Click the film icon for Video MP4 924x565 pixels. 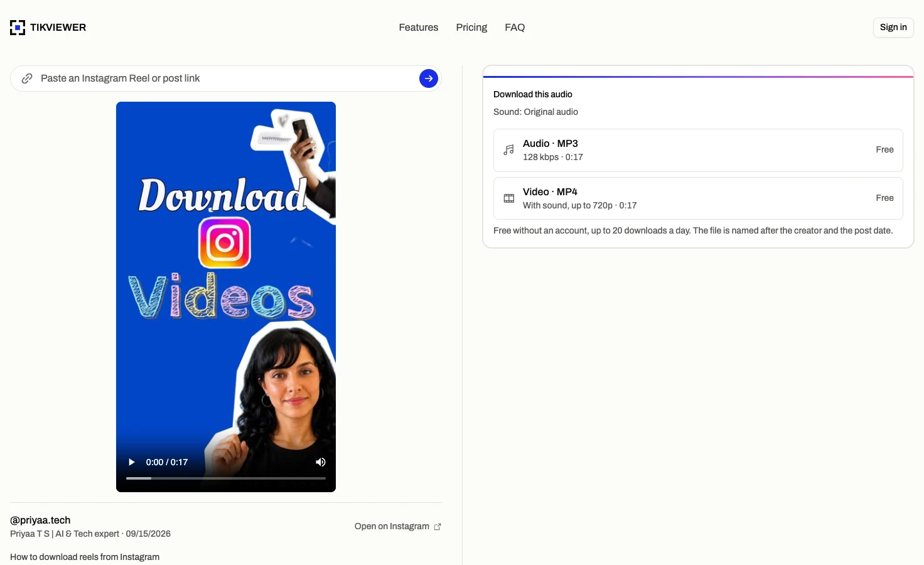point(509,198)
